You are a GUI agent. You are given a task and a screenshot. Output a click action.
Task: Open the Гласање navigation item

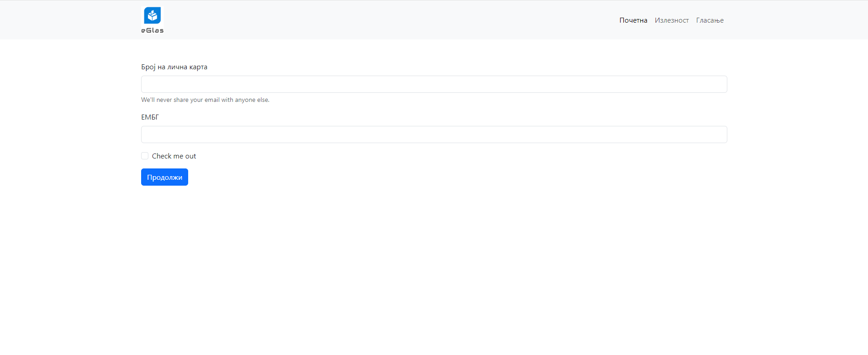pyautogui.click(x=710, y=20)
